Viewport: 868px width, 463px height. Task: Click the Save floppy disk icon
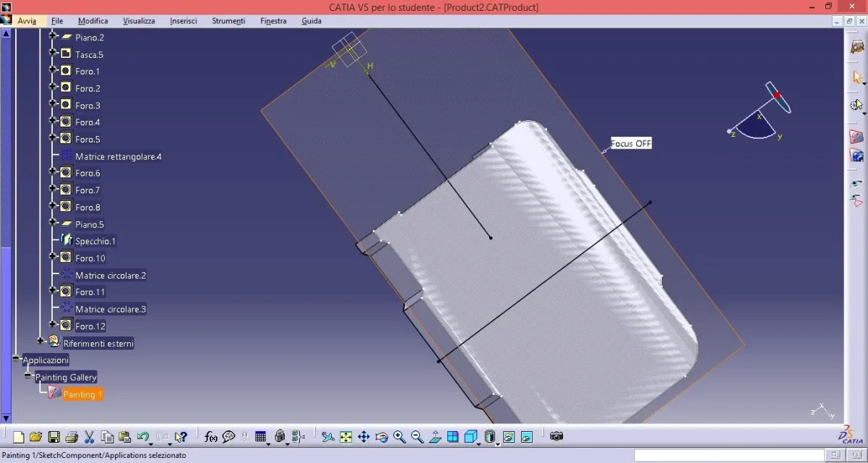click(x=53, y=437)
